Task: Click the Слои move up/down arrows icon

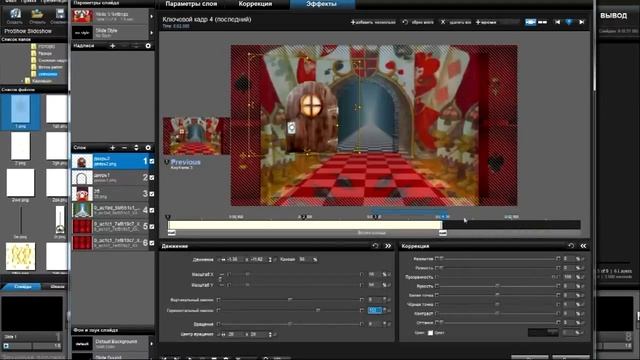Action: click(136, 147)
